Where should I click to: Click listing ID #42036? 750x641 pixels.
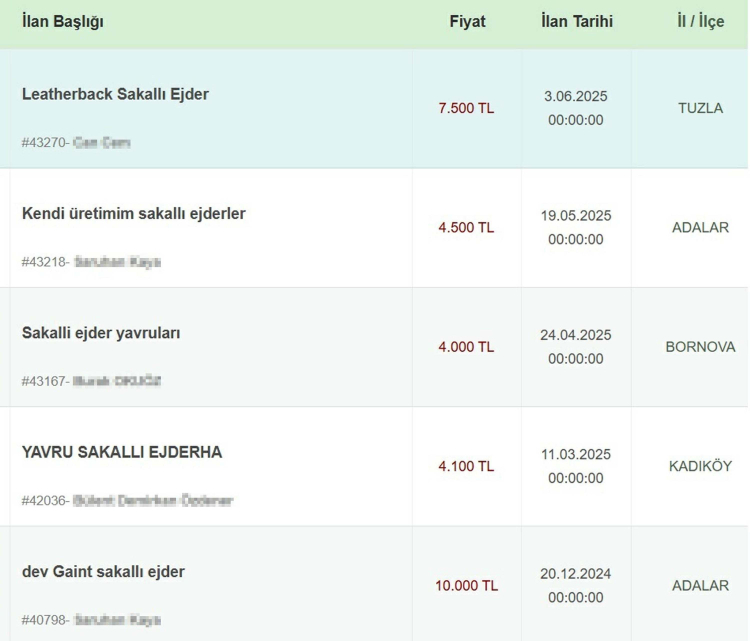tap(44, 501)
